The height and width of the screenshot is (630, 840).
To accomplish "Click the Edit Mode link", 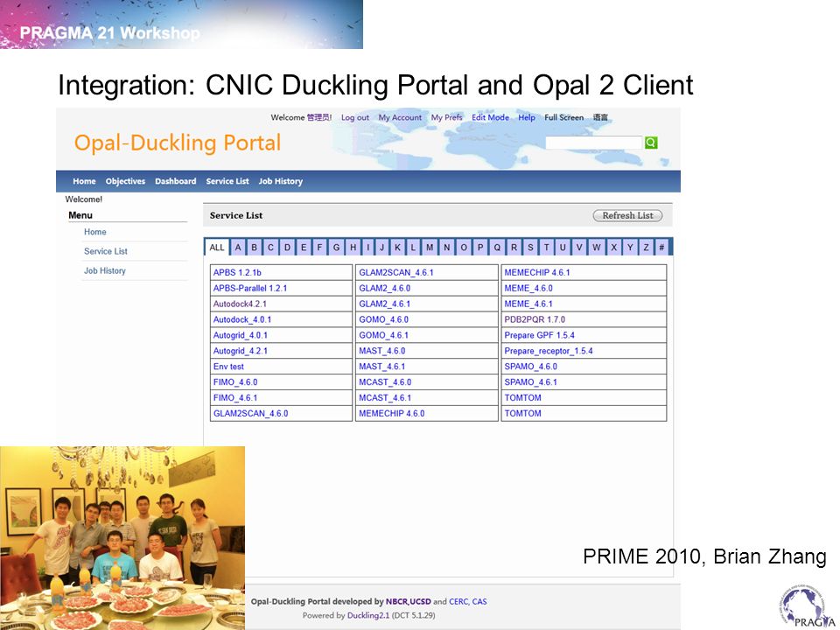I will click(490, 117).
